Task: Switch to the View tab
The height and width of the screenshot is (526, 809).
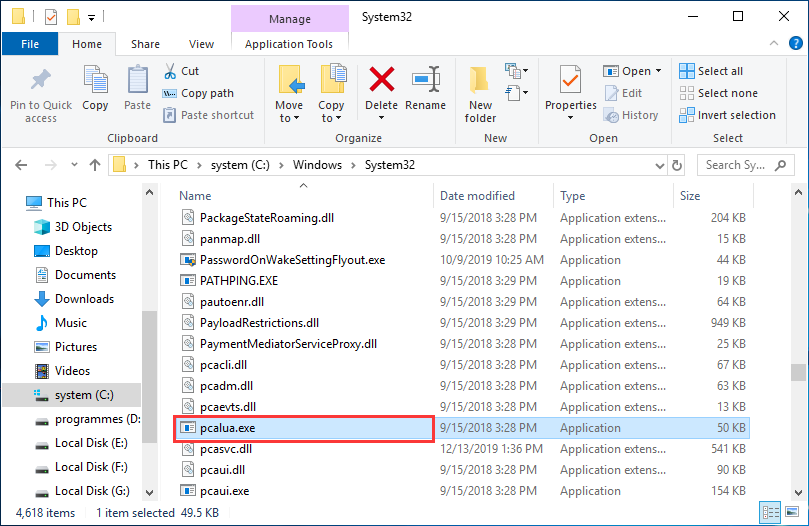Action: [201, 44]
